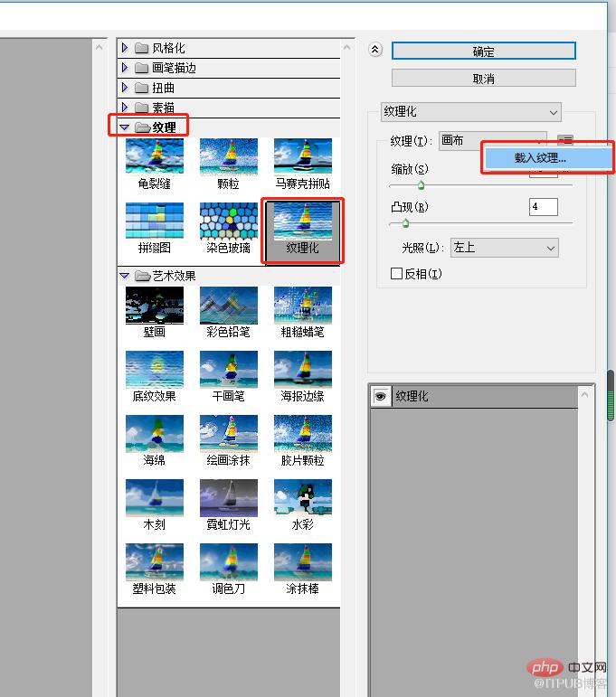Pick the 拼缀图 filter thumbnail
This screenshot has height=697, width=616.
point(155,221)
